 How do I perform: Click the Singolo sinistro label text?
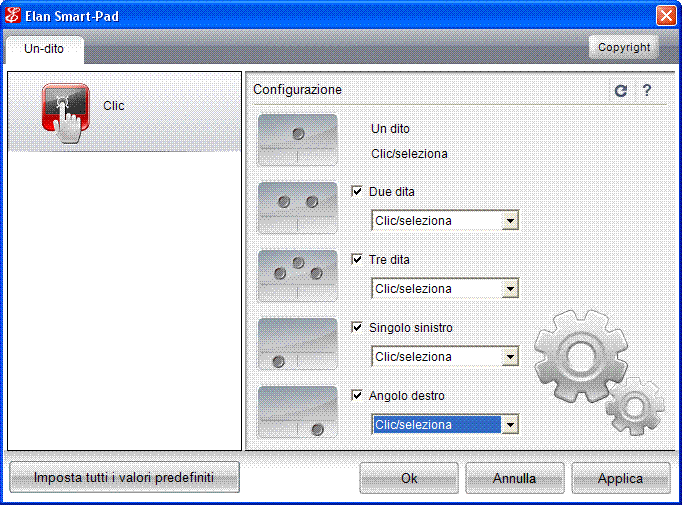[411, 328]
